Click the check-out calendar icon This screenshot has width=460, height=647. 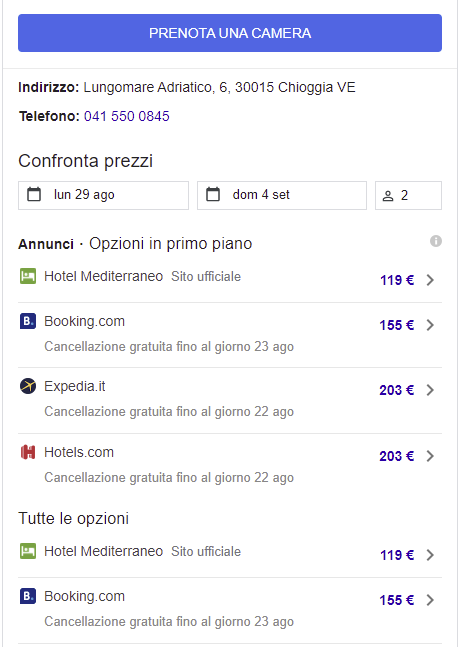(213, 194)
